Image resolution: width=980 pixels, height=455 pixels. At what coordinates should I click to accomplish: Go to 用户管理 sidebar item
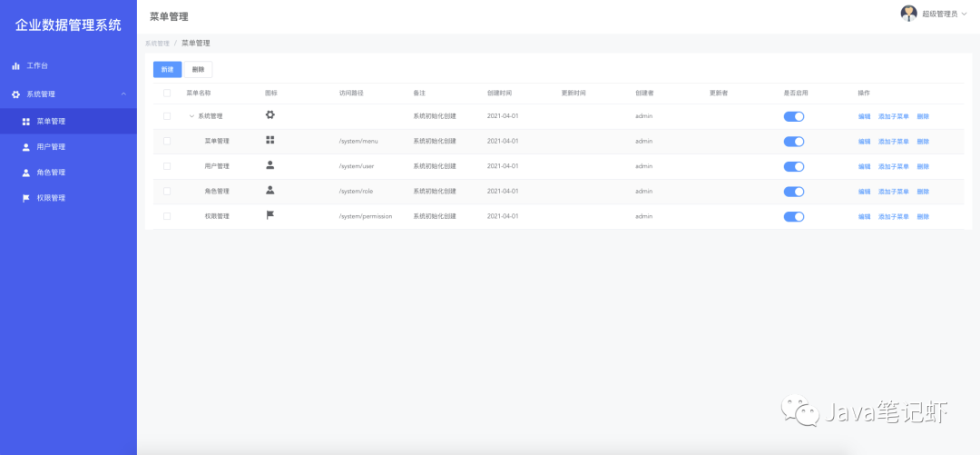coord(68,147)
